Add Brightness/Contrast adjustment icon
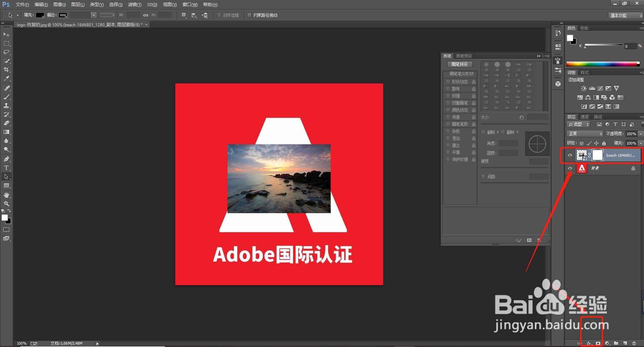The width and height of the screenshot is (644, 347). tap(584, 88)
